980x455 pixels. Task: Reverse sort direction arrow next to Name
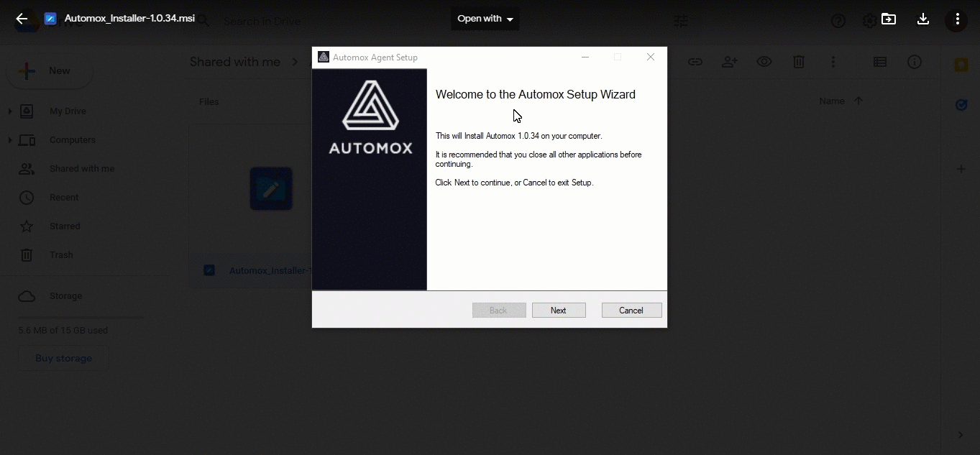tap(858, 101)
